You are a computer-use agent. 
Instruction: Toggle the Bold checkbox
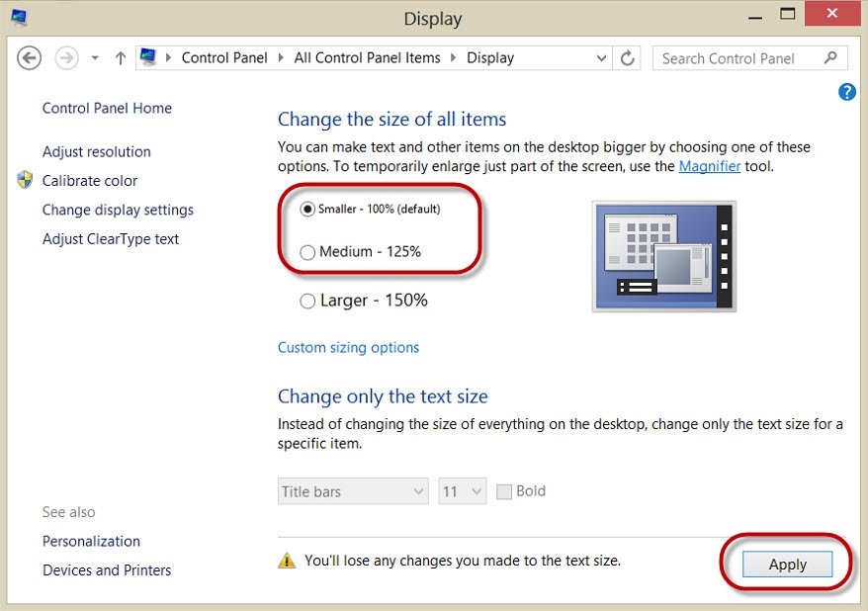point(504,491)
